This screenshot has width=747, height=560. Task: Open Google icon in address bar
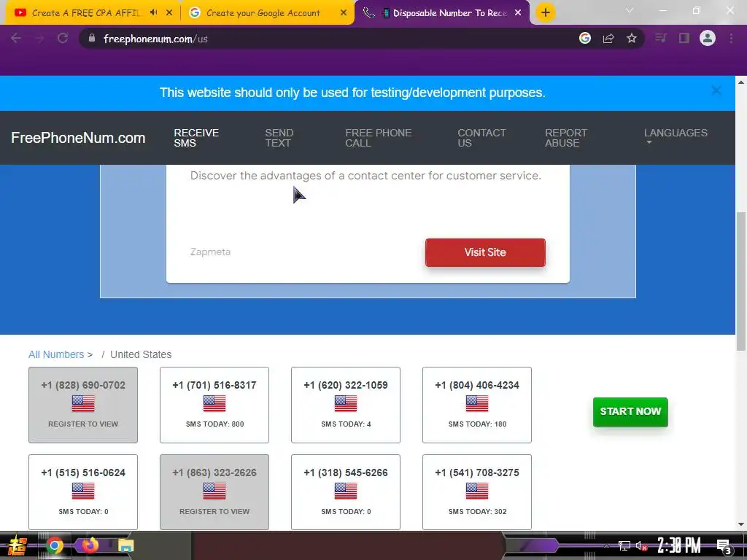[x=585, y=39]
